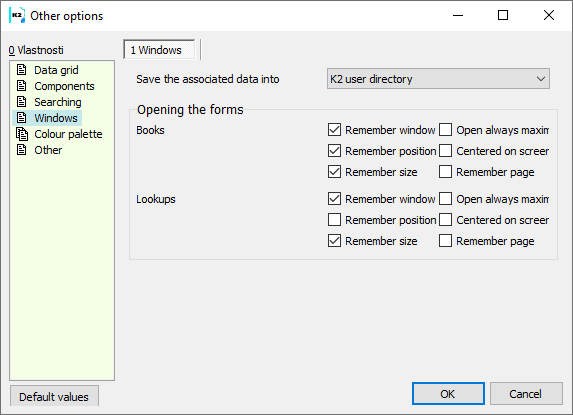Enable Books Open always maximized checkbox
573x415 pixels.
coord(445,130)
